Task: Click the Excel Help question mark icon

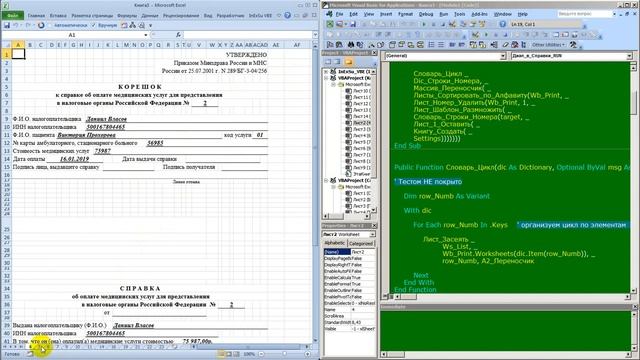Action: point(287,16)
